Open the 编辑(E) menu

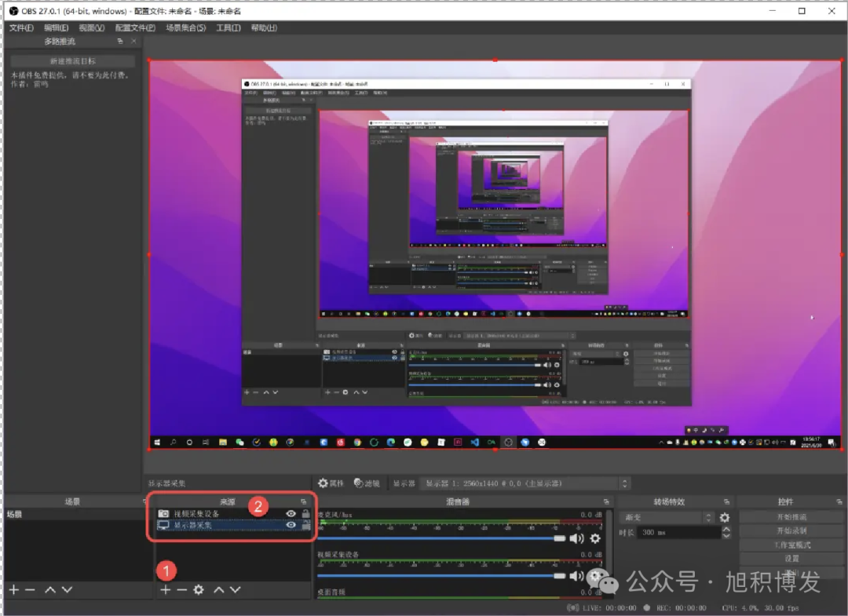coord(57,27)
